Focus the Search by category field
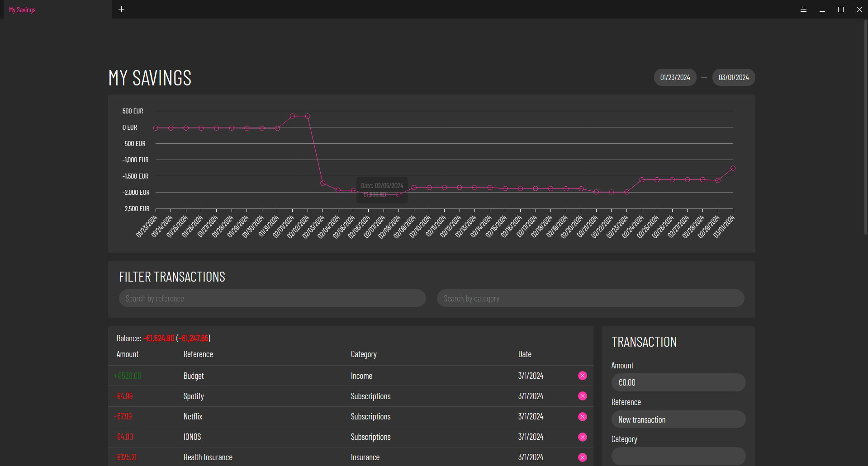Viewport: 868px width, 466px height. pos(590,298)
